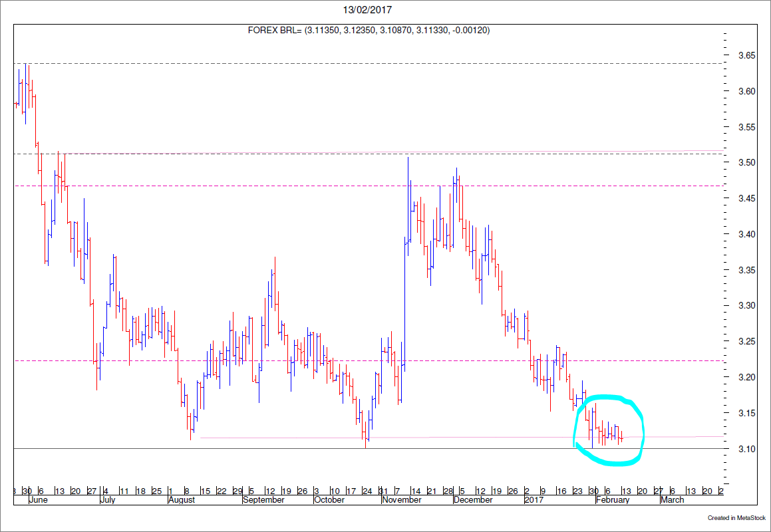Click the 3.30 price axis label
The image size is (771, 532).
(x=748, y=306)
